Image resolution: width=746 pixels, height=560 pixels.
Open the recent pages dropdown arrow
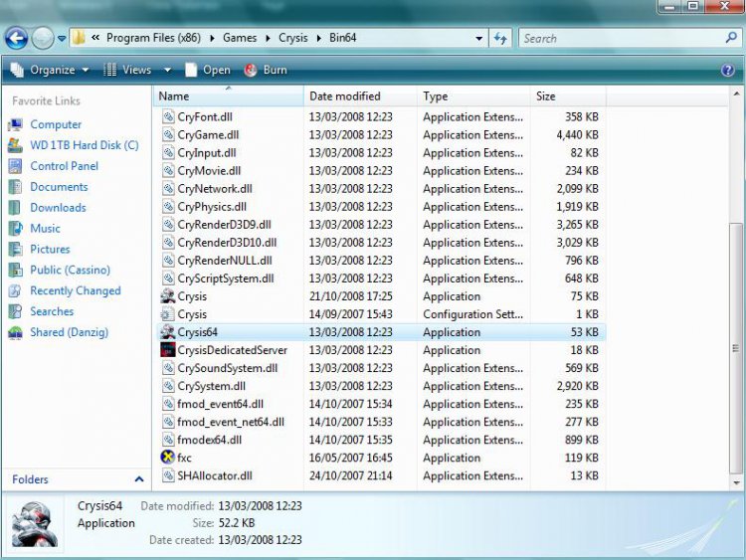(x=62, y=39)
